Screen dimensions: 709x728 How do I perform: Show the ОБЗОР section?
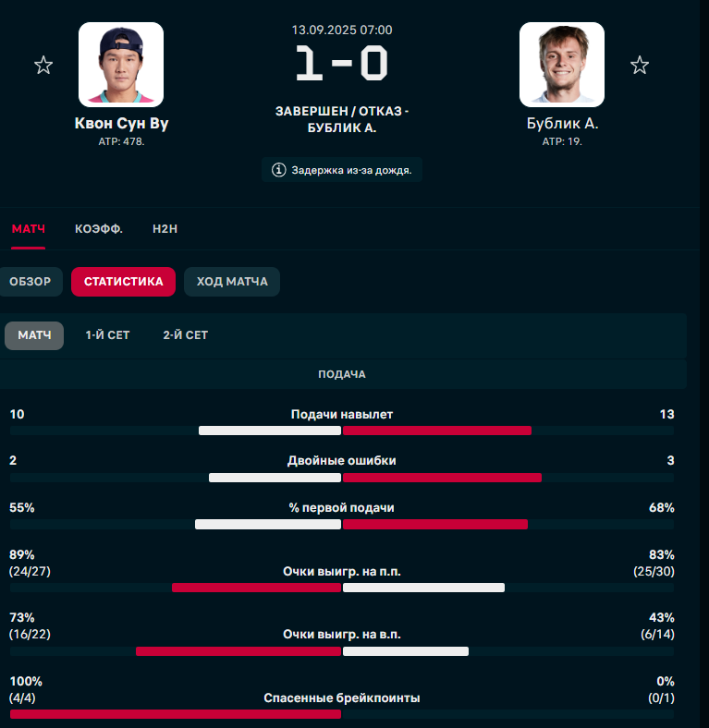(x=31, y=282)
